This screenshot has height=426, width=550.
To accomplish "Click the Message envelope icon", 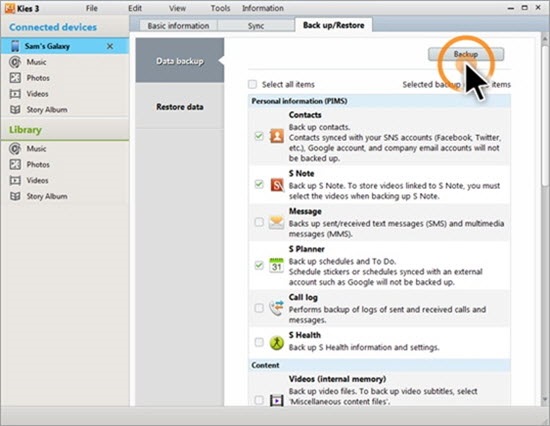I will coord(276,222).
